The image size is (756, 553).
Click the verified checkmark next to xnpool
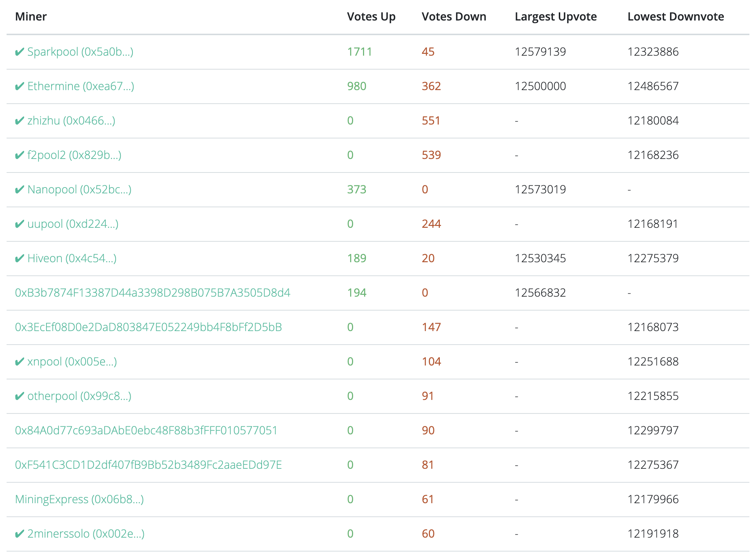[20, 362]
